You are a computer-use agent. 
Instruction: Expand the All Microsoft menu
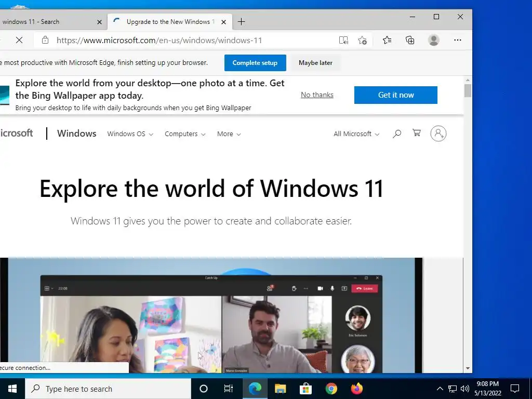(x=356, y=134)
